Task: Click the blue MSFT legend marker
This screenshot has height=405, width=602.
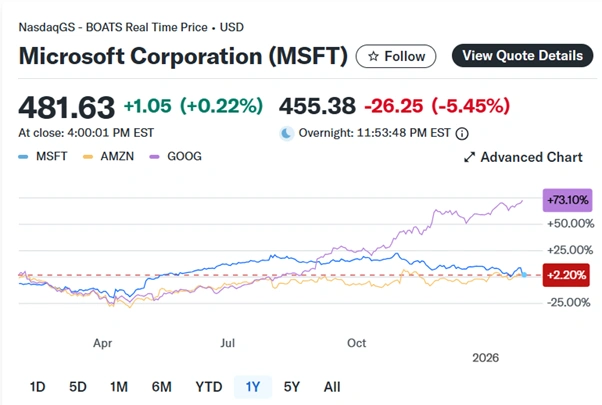Action: pos(23,157)
